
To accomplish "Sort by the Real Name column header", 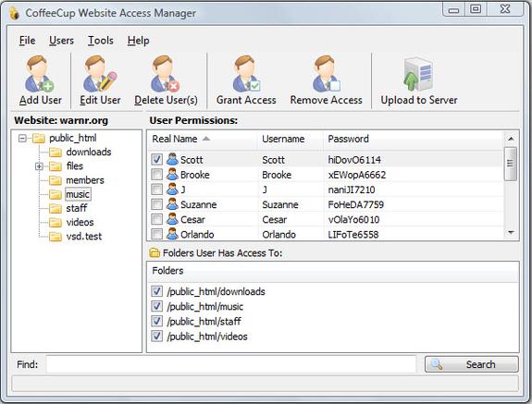I will pos(203,139).
